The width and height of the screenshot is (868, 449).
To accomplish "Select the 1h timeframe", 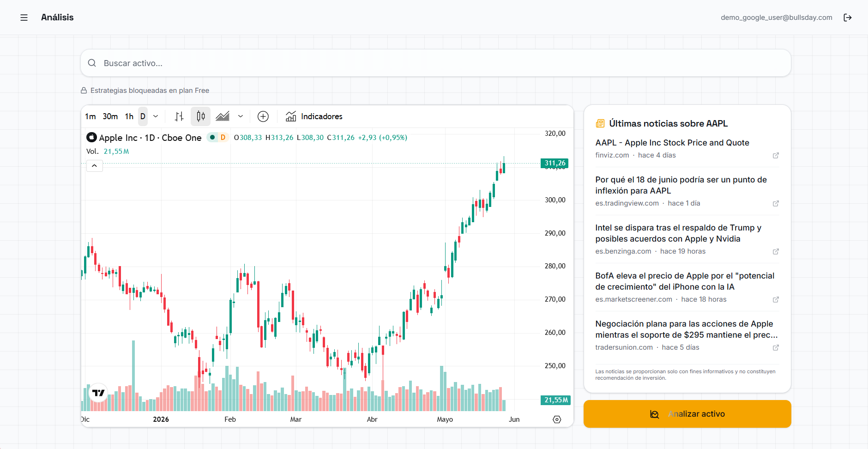I will pos(129,116).
